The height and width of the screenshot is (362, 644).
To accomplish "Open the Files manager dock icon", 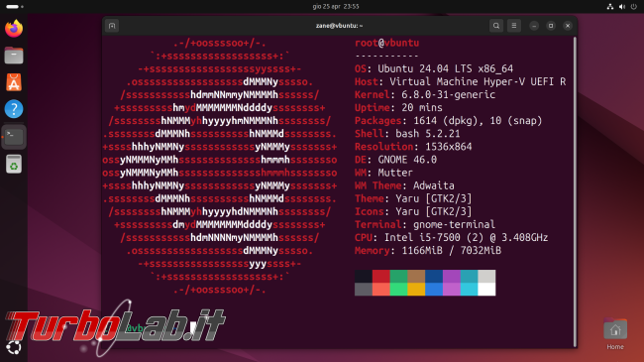I will (14, 56).
